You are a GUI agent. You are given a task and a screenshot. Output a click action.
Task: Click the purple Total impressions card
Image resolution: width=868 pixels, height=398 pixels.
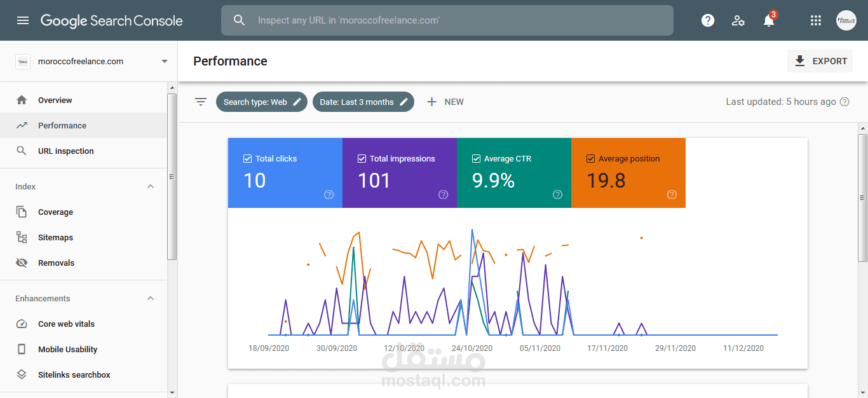[400, 173]
